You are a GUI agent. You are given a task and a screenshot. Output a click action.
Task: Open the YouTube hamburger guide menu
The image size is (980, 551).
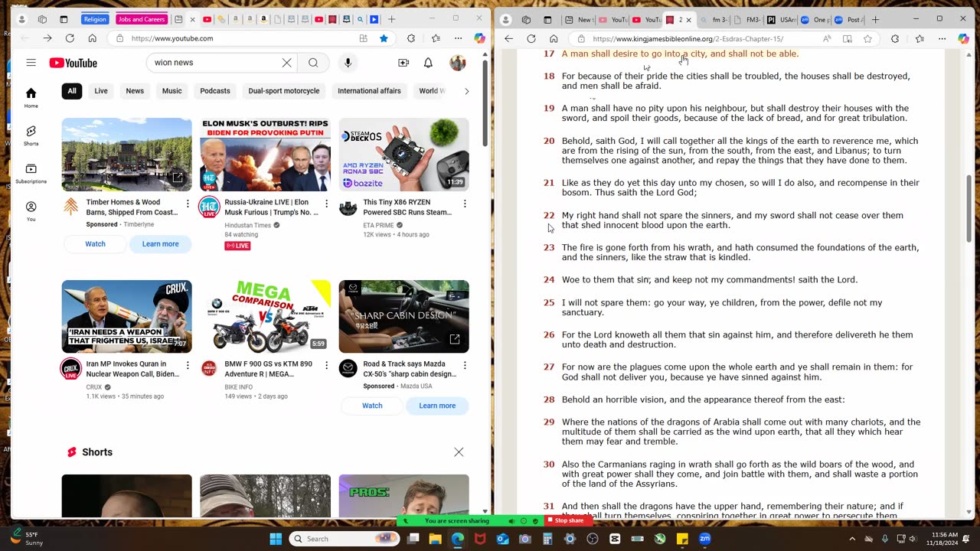click(31, 63)
